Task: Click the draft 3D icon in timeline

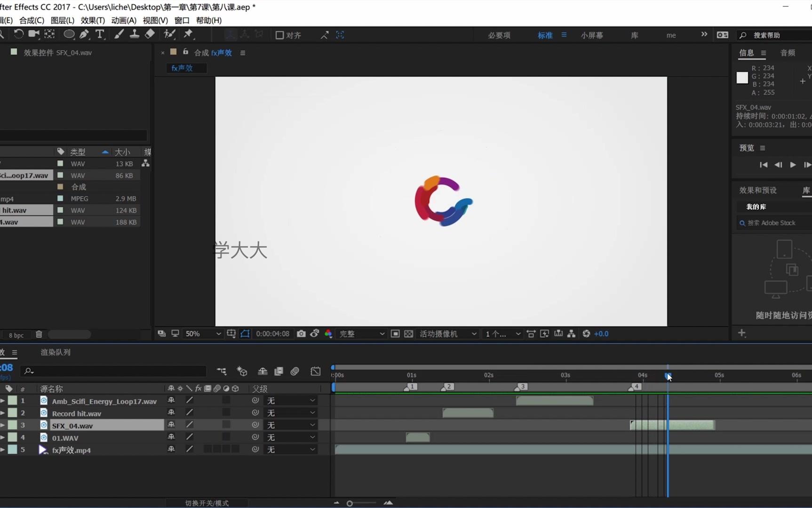Action: pos(242,371)
